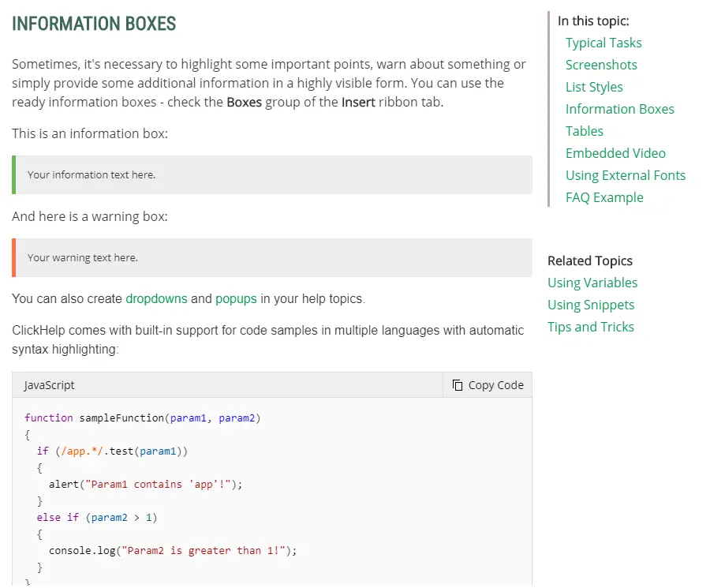The width and height of the screenshot is (710, 588).
Task: Click the orange warning box
Action: (272, 257)
